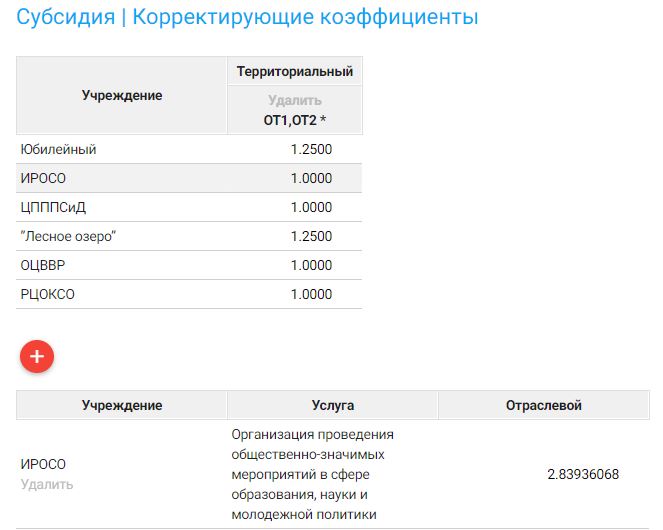Click the Учреждение header of the top table
The height and width of the screenshot is (530, 663).
(x=121, y=96)
